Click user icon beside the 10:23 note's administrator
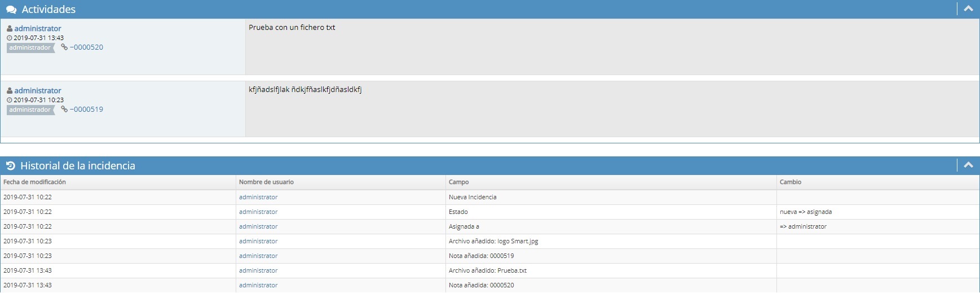Image resolution: width=980 pixels, height=293 pixels. [10, 90]
